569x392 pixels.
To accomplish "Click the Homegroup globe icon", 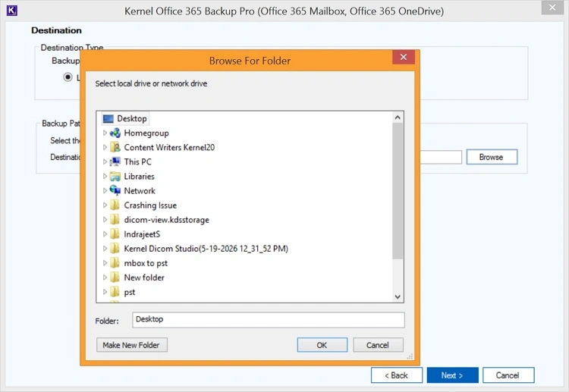I will pos(115,133).
